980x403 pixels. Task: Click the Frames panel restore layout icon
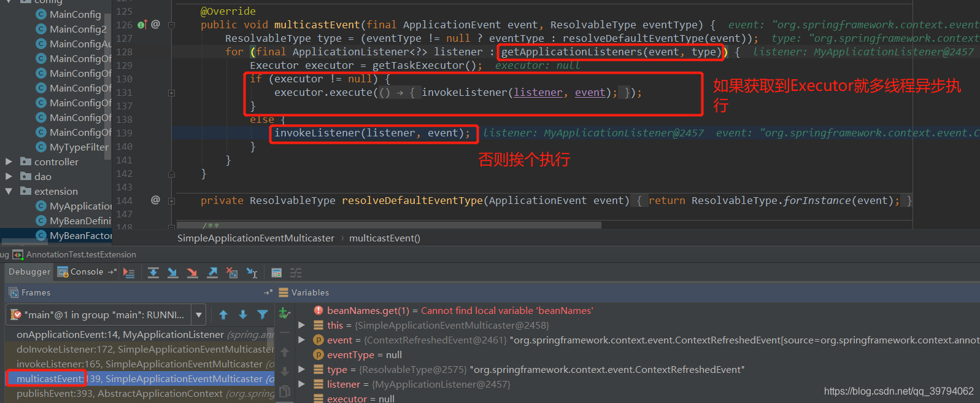point(268,293)
